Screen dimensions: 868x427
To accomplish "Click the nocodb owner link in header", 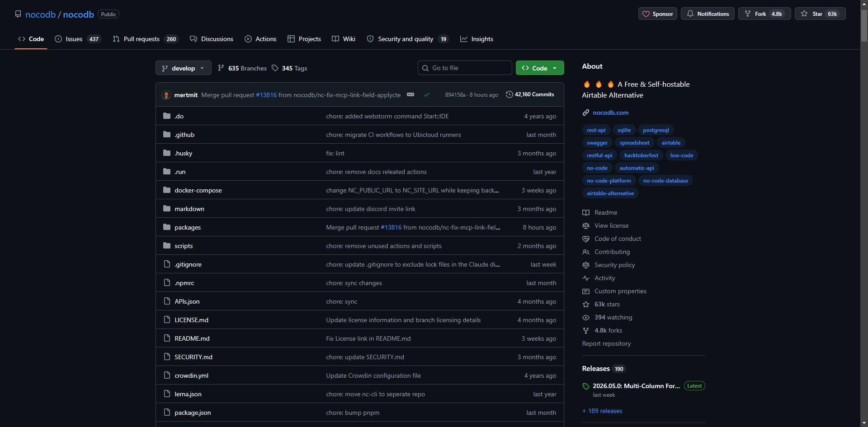I will (x=40, y=14).
